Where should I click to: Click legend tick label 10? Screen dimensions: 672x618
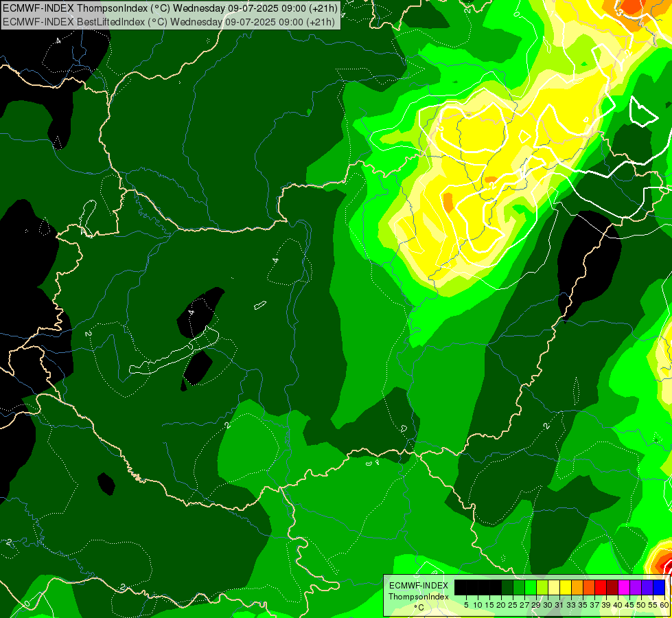pyautogui.click(x=478, y=605)
